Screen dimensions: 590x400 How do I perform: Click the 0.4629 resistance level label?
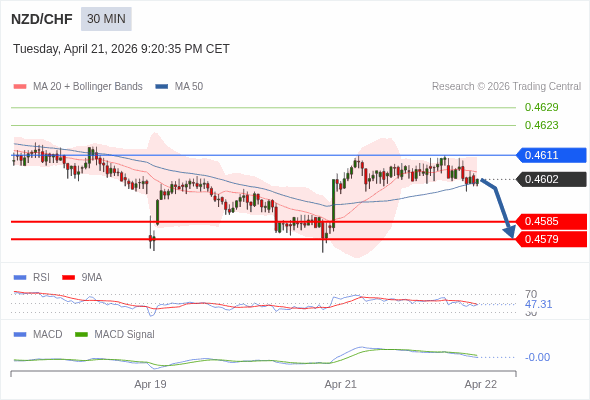pyautogui.click(x=541, y=107)
